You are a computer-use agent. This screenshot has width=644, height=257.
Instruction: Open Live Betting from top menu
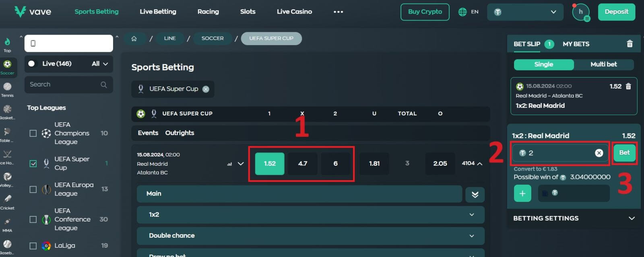(x=158, y=12)
